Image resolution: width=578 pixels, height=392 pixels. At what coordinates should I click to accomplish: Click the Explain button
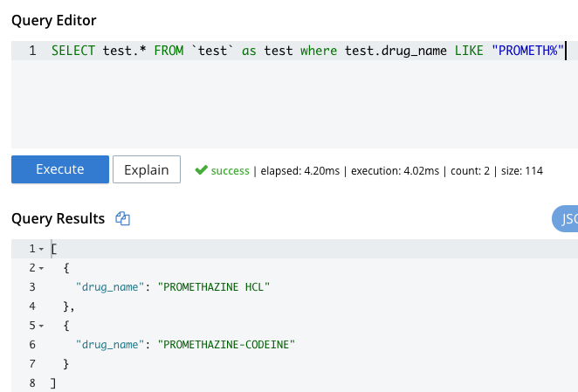(147, 169)
